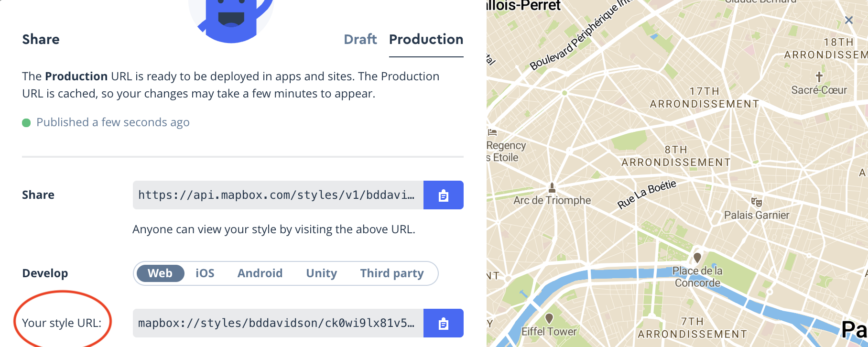The image size is (868, 347).
Task: Copy the style URL with clipboard button
Action: (444, 323)
